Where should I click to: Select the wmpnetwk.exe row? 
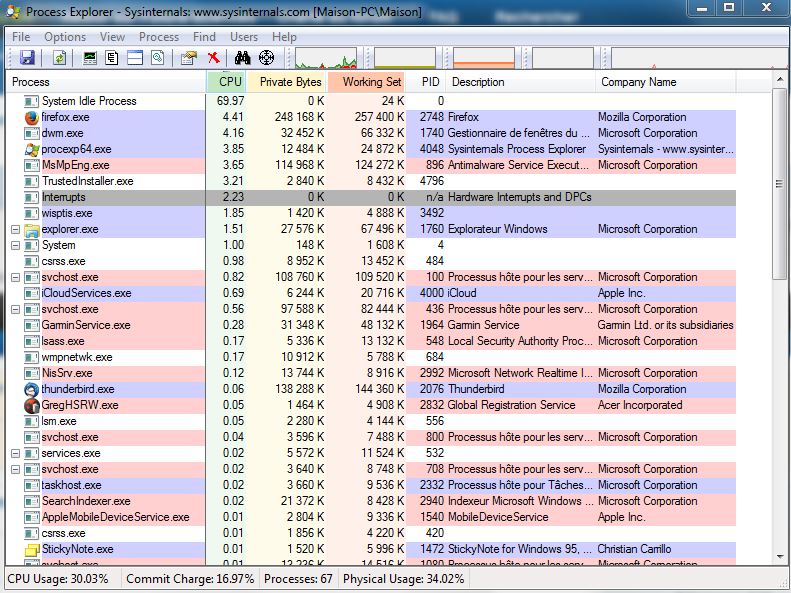(x=371, y=358)
